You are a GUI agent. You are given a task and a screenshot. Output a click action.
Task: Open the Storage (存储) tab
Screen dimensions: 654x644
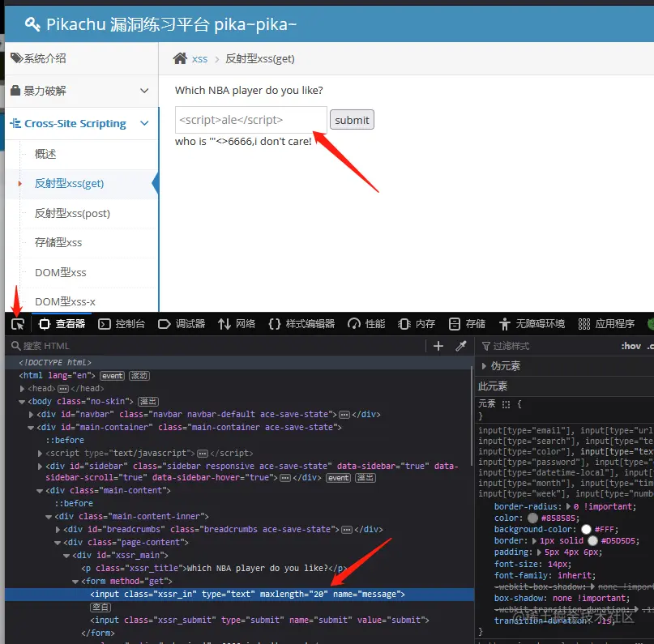[466, 324]
